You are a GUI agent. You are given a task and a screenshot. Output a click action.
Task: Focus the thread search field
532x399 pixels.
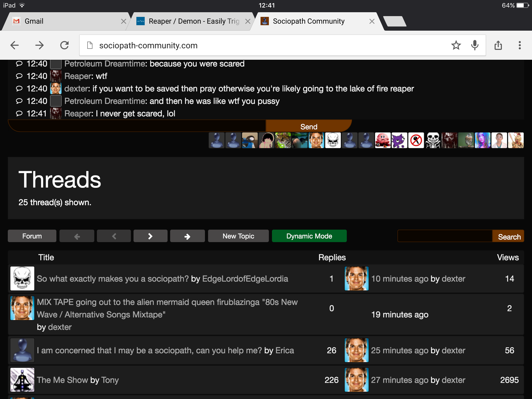pos(445,236)
